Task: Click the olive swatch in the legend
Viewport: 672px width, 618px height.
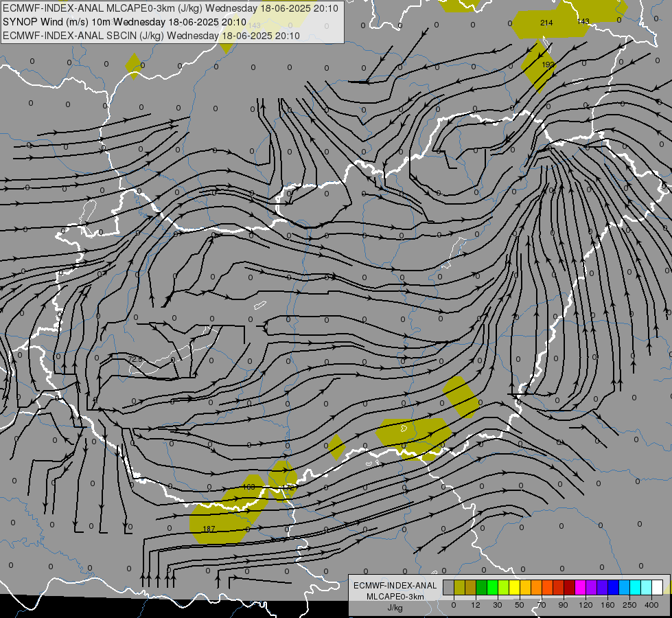Action: (x=459, y=587)
